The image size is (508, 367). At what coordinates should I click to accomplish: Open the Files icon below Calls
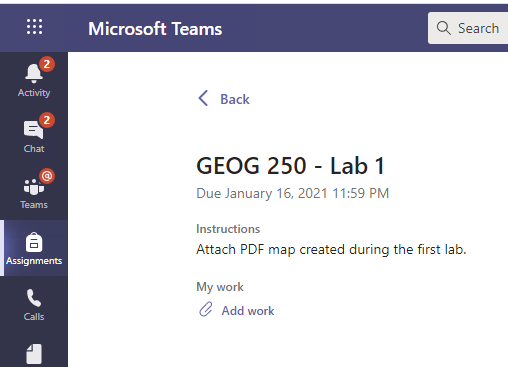34,354
